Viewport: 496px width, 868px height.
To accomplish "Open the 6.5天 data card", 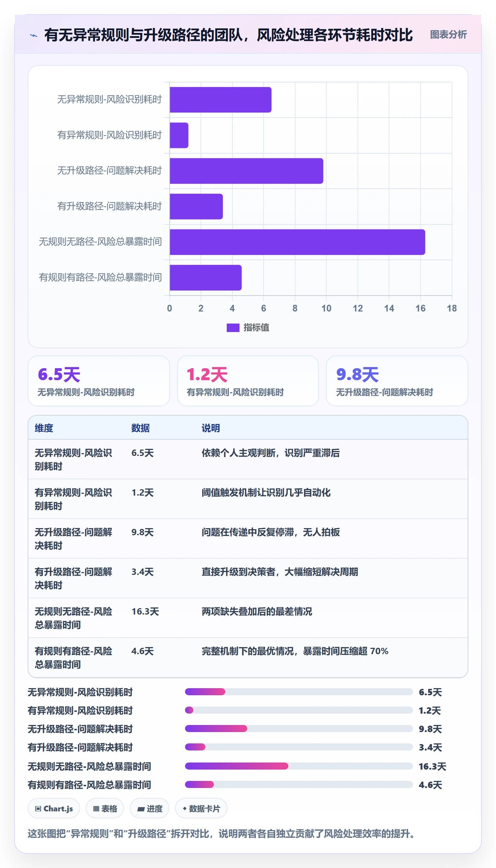I will tap(99, 381).
